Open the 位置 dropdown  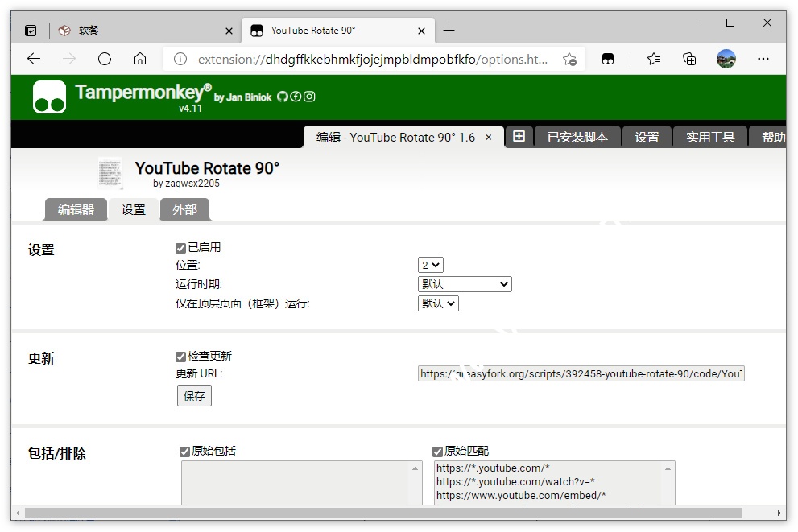(430, 264)
